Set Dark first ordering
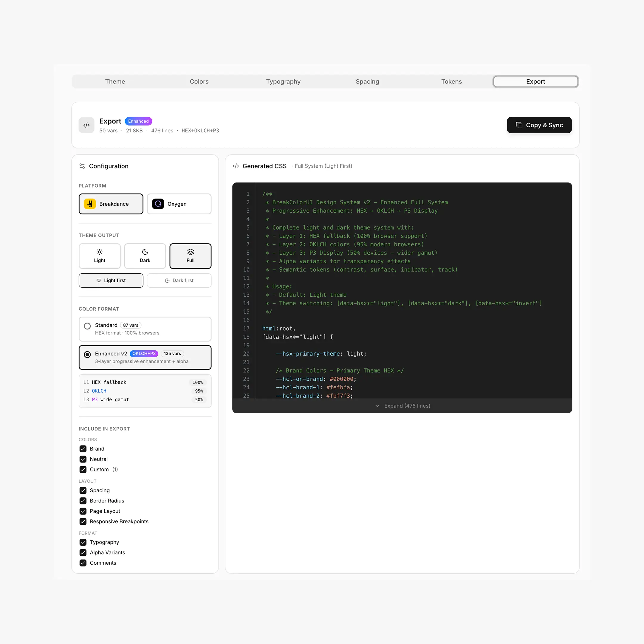The height and width of the screenshot is (644, 644). 179,281
